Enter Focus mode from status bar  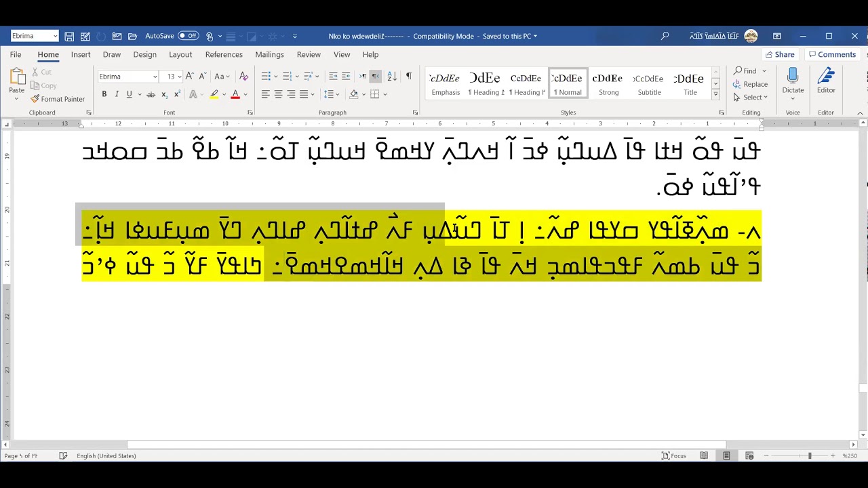click(x=674, y=455)
